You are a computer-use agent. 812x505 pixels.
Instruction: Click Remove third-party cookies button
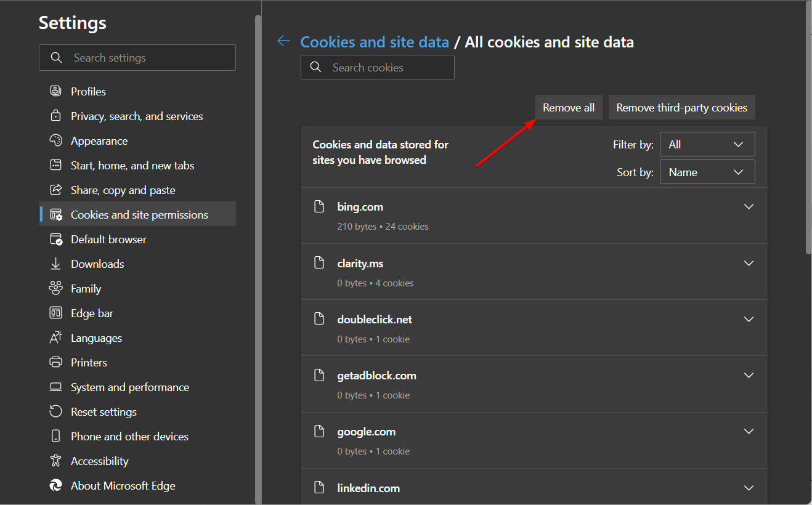click(681, 108)
